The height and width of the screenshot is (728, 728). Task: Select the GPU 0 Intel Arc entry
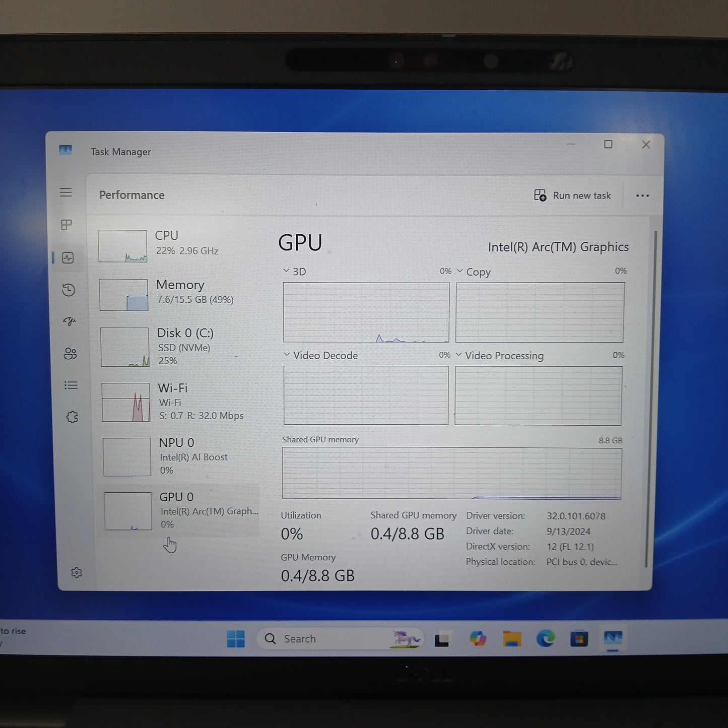(179, 510)
